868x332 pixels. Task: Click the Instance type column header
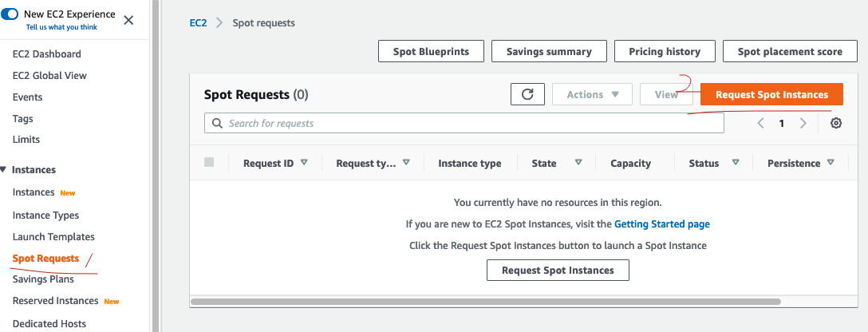[469, 164]
